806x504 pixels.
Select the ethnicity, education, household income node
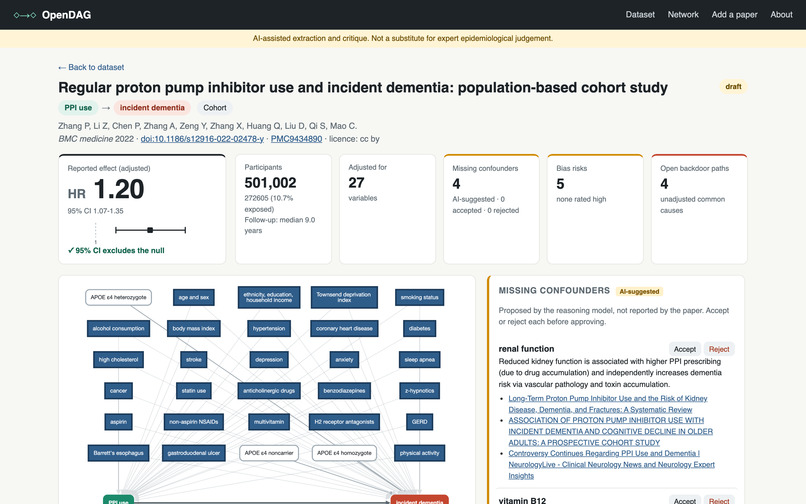click(x=269, y=297)
